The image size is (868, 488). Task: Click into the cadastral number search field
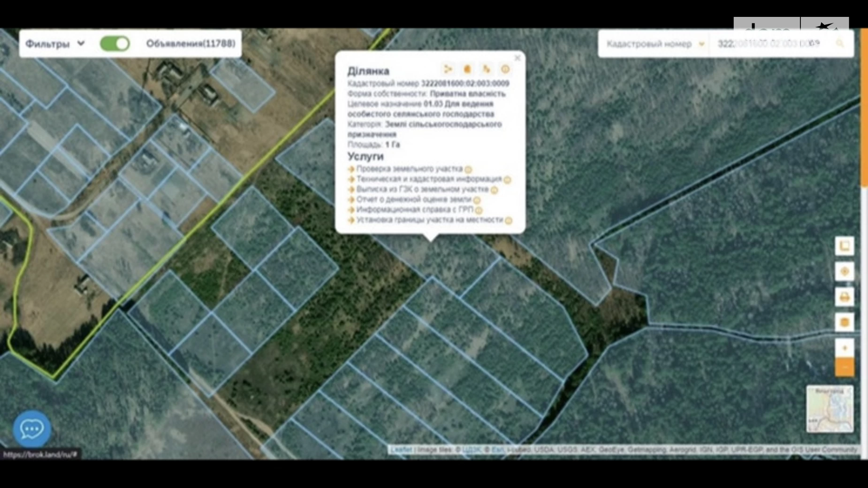tap(769, 44)
